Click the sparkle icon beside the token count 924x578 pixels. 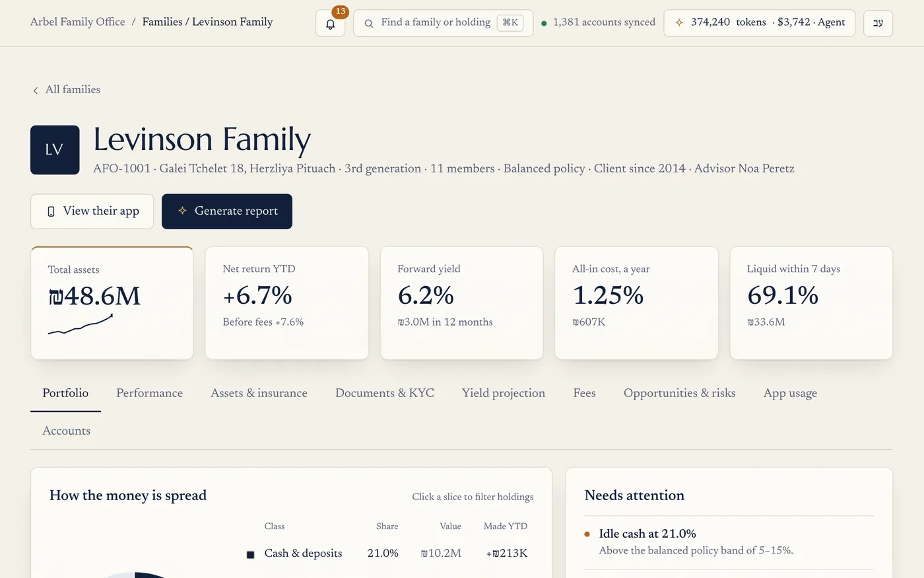tap(679, 22)
